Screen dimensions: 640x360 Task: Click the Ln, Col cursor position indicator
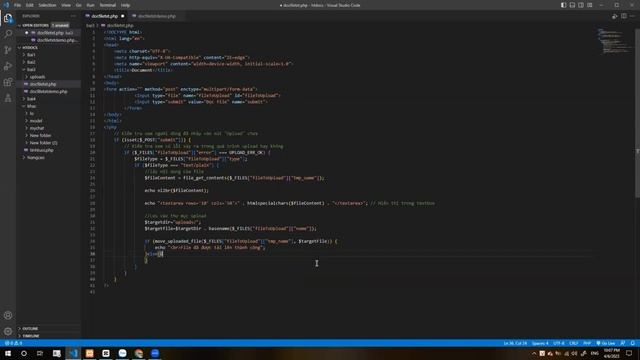515,343
